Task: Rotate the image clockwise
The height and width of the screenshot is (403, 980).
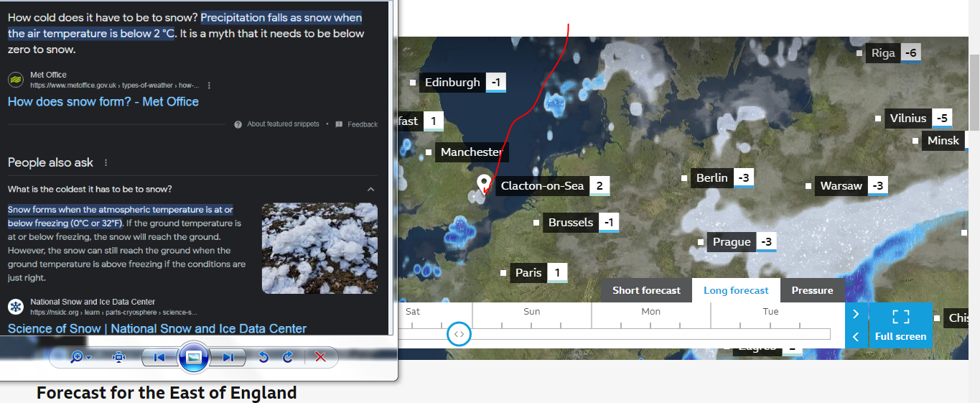Action: click(287, 357)
